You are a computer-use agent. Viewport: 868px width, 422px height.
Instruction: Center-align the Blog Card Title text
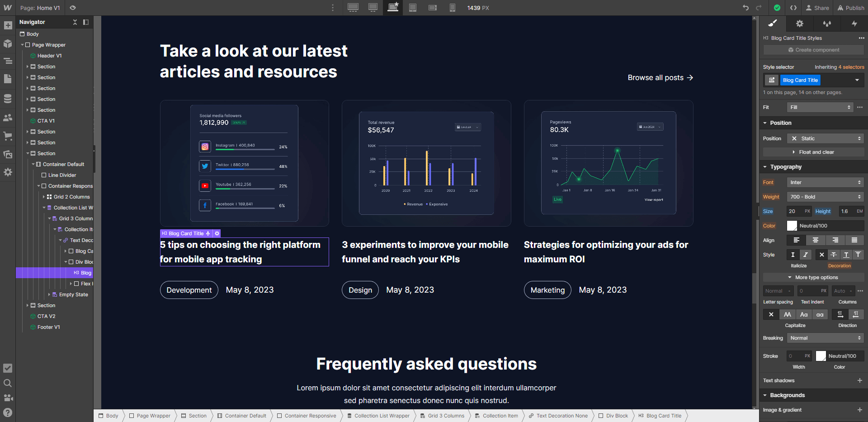point(816,240)
